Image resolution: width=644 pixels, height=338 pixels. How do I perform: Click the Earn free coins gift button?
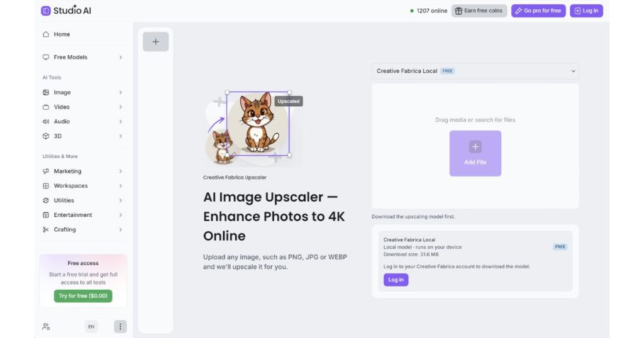click(479, 11)
